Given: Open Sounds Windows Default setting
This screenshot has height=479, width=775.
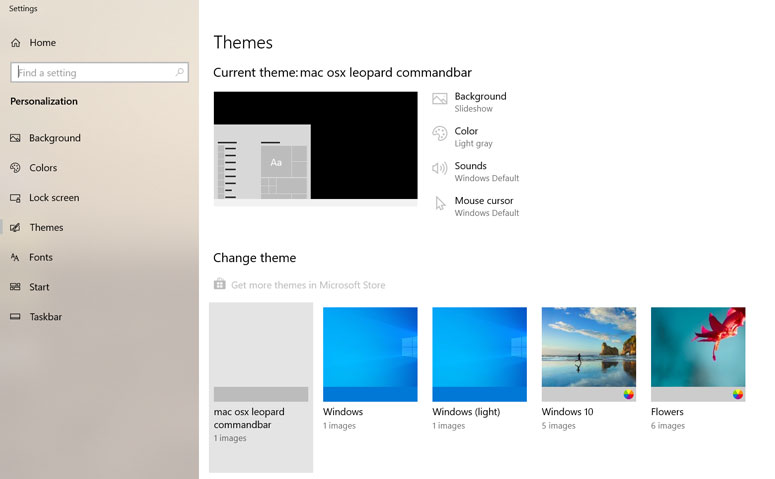Looking at the screenshot, I should (476, 171).
